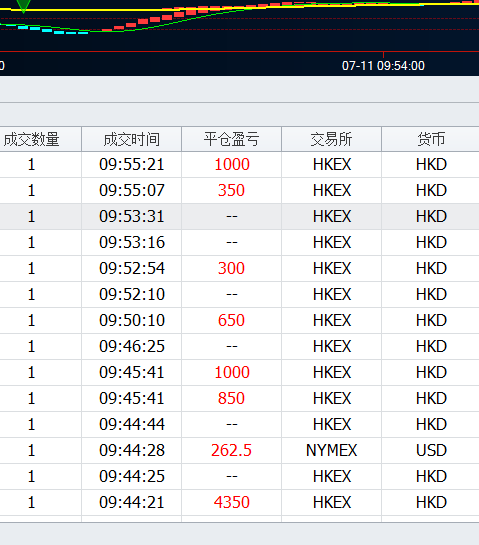Click the 262.5 profit value cell

[x=232, y=450]
